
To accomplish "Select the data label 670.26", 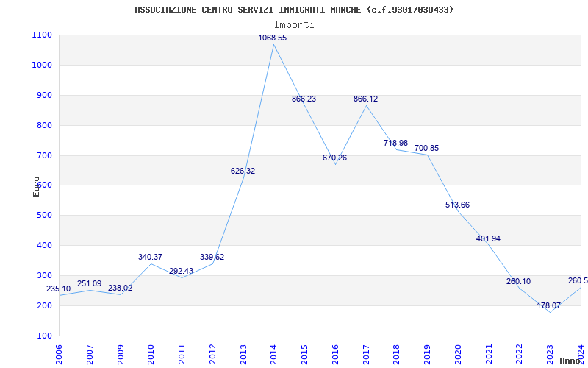I will tap(334, 158).
